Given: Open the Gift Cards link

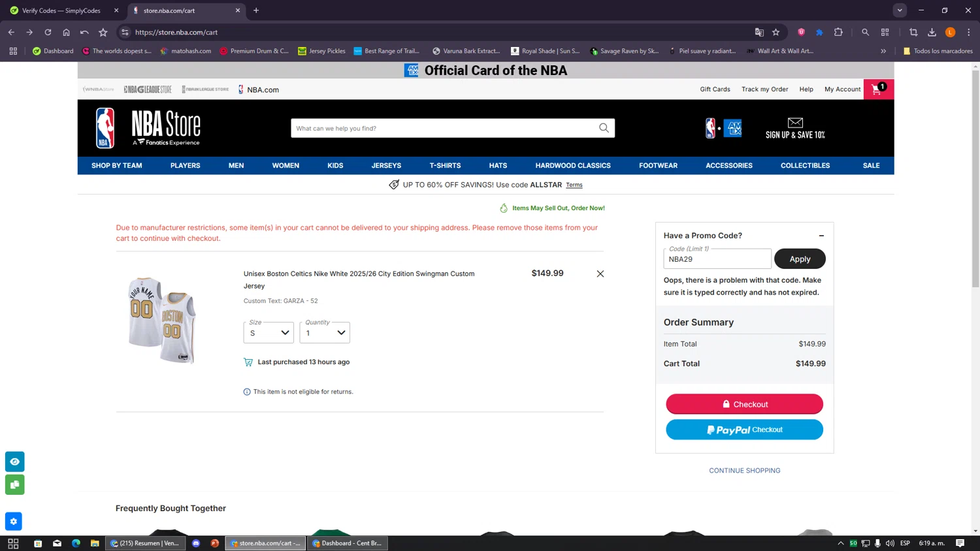Looking at the screenshot, I should coord(715,89).
